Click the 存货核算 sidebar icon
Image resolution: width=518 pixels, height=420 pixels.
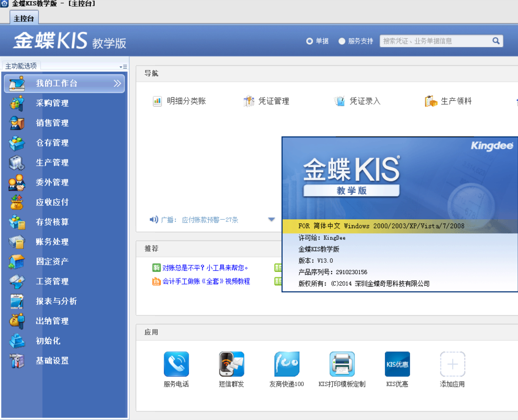coord(17,222)
